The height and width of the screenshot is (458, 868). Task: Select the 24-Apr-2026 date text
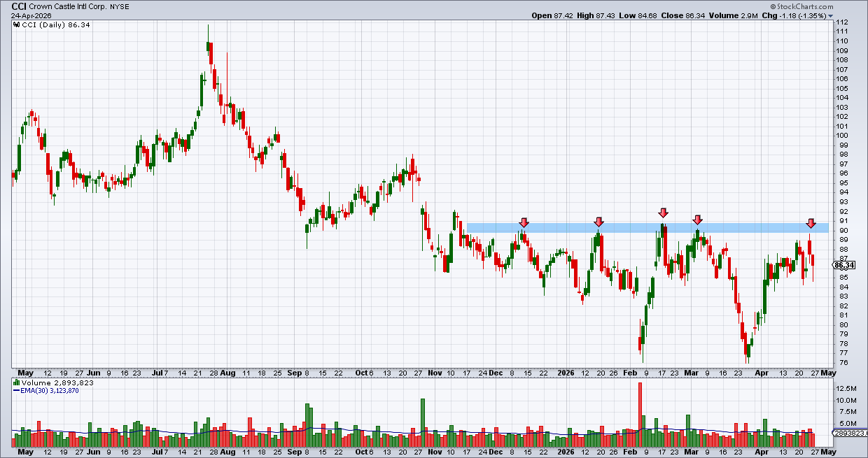tap(31, 15)
